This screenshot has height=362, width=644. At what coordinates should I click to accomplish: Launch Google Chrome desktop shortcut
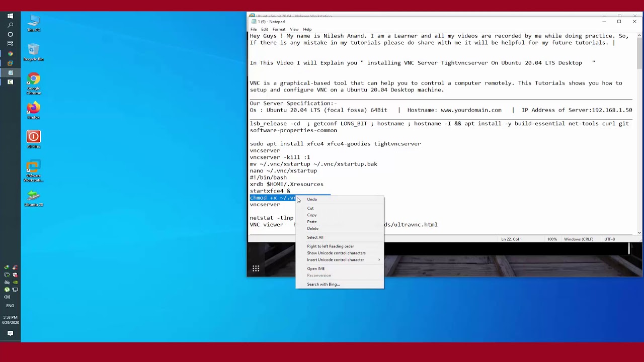pyautogui.click(x=34, y=84)
